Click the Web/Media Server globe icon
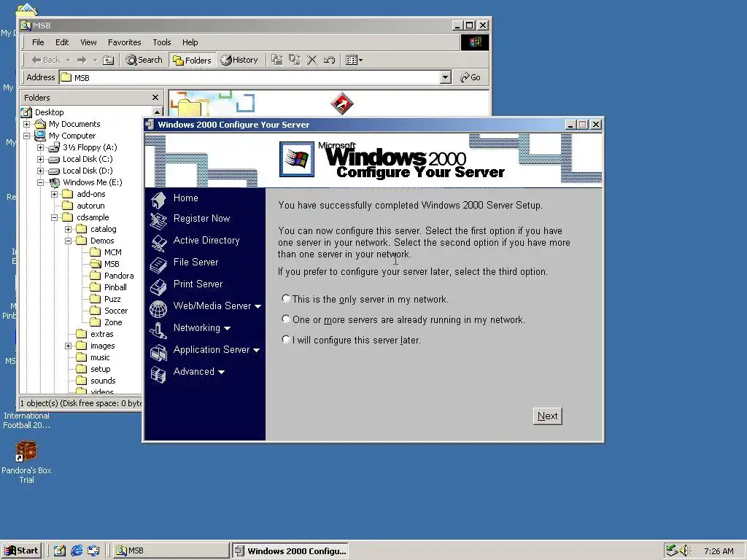This screenshot has width=747, height=560. pyautogui.click(x=158, y=308)
